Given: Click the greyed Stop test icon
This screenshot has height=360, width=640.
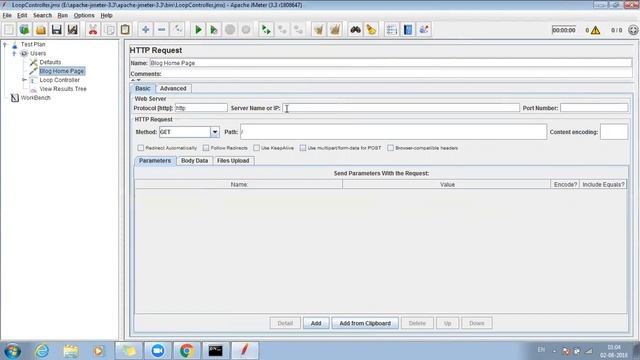Looking at the screenshot, I should (x=230, y=29).
